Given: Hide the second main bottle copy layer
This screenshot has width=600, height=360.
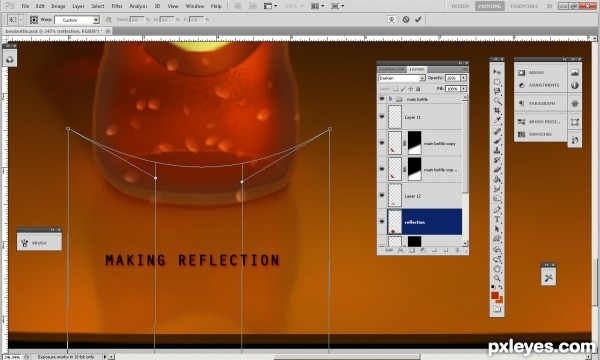Looking at the screenshot, I should tap(382, 169).
